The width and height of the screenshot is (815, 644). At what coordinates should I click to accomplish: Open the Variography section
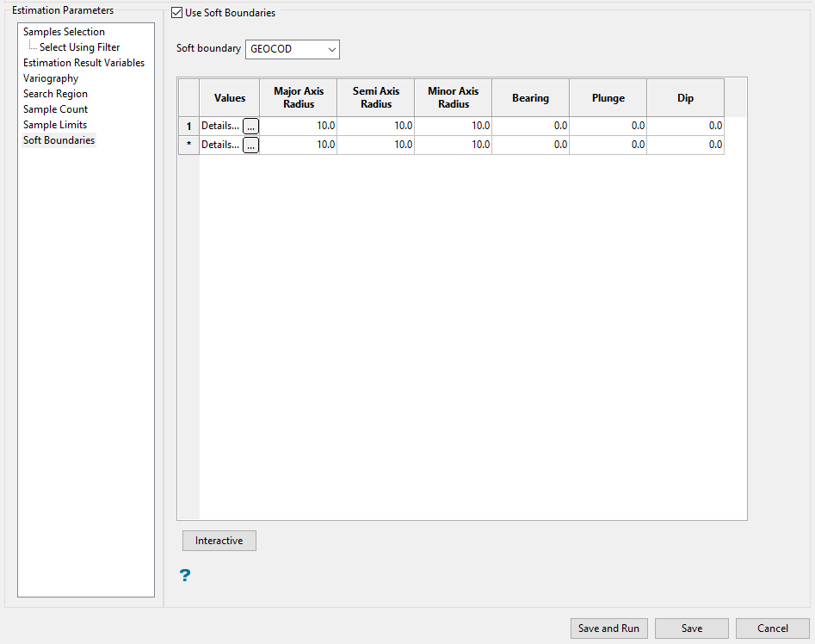(51, 78)
